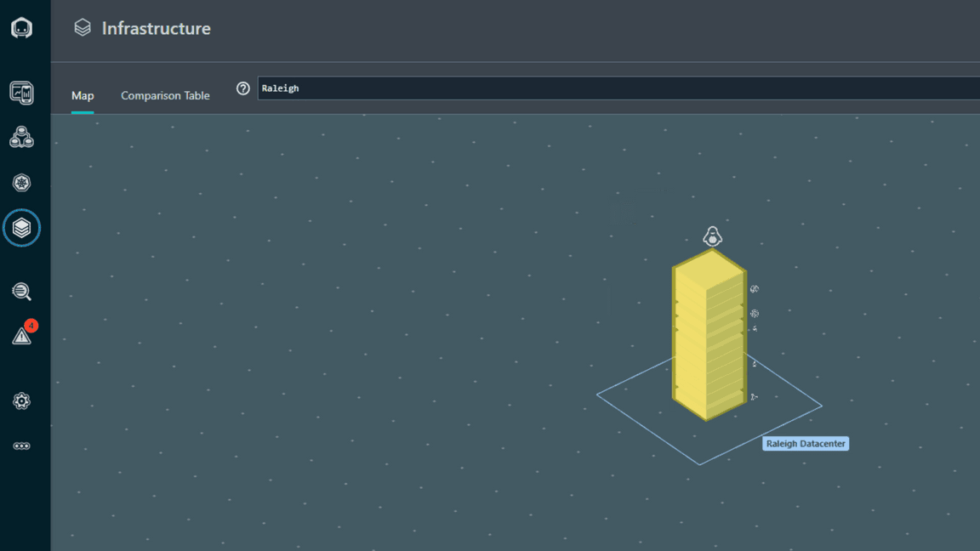Focus the search field containing Raleigh

click(612, 88)
